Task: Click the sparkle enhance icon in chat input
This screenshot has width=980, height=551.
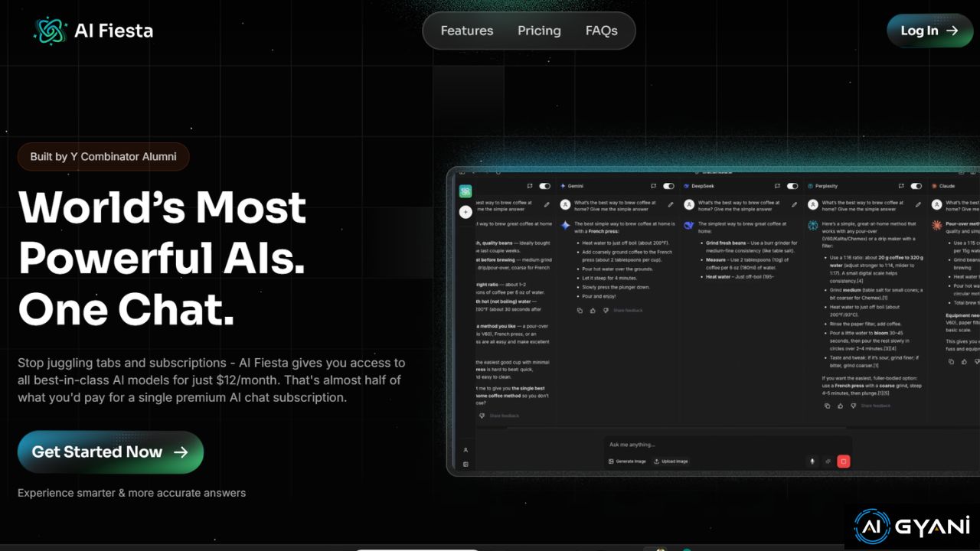Action: 828,461
